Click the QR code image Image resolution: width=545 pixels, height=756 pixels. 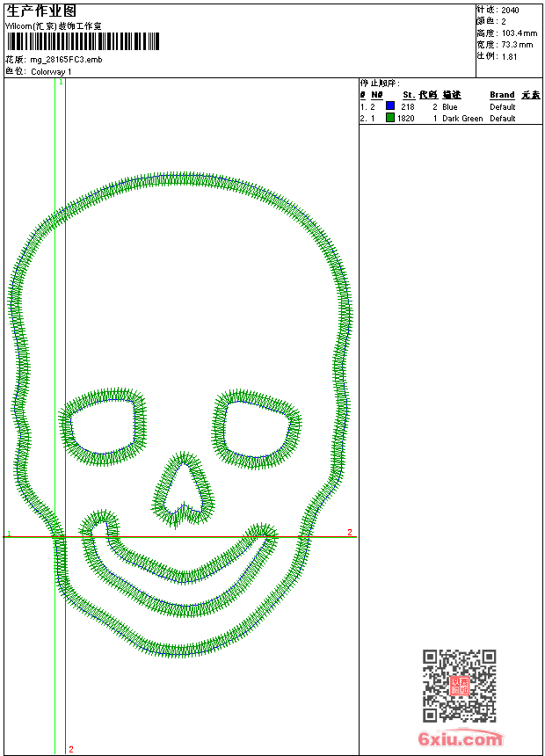pos(459,686)
